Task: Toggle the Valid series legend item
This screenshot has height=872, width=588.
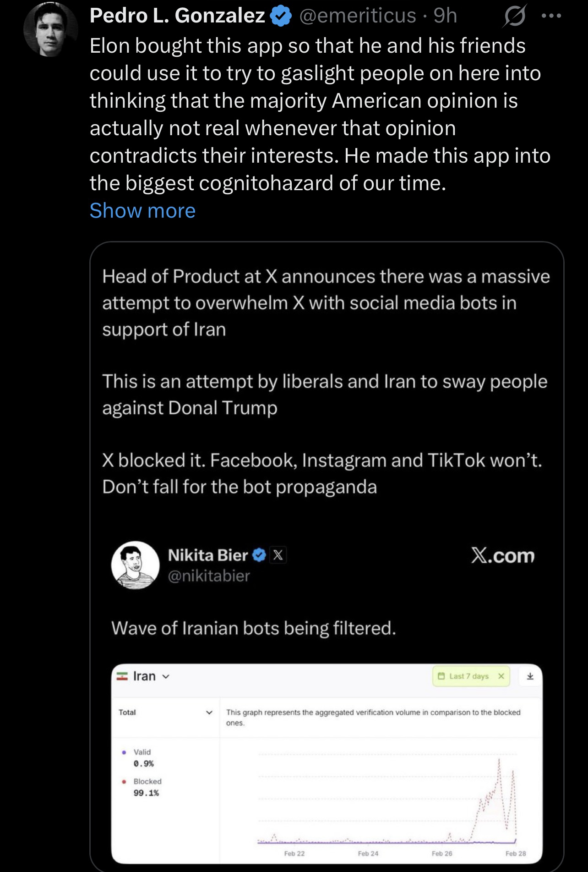Action: tap(142, 752)
